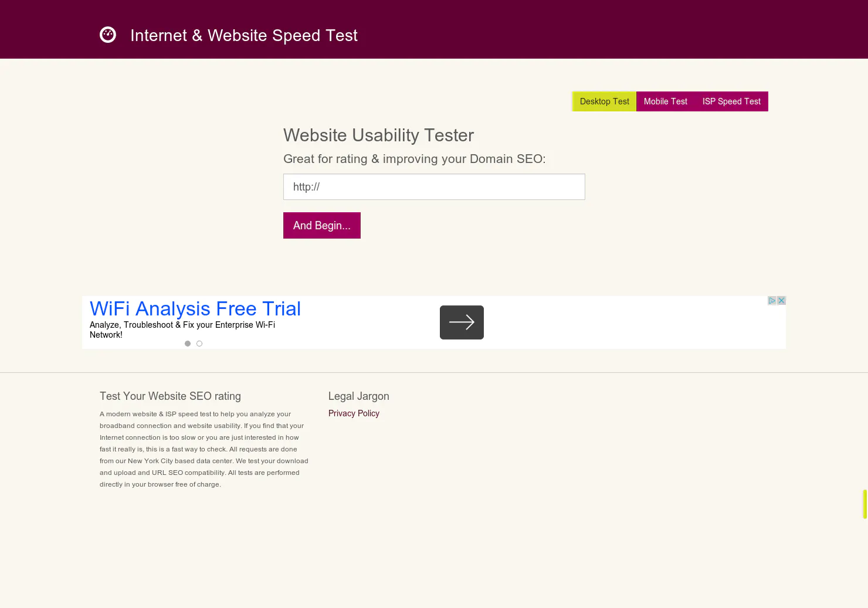Click the 'Great for rating & improving' subtitle
Image resolution: width=868 pixels, height=608 pixels.
pos(414,159)
